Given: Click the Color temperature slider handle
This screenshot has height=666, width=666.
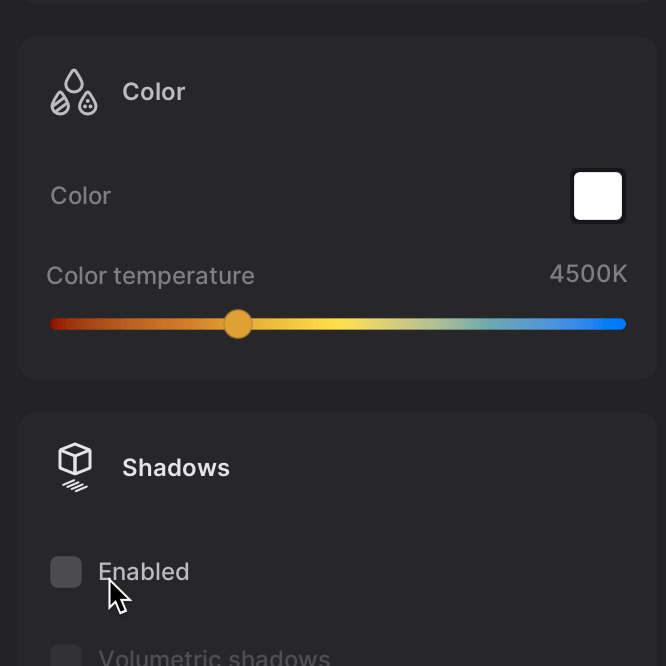Looking at the screenshot, I should click(238, 324).
